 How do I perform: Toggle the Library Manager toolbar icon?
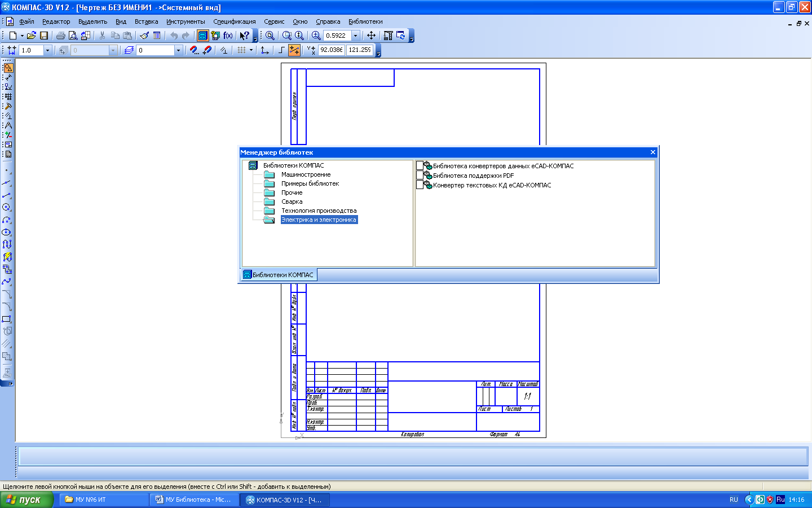[x=202, y=36]
